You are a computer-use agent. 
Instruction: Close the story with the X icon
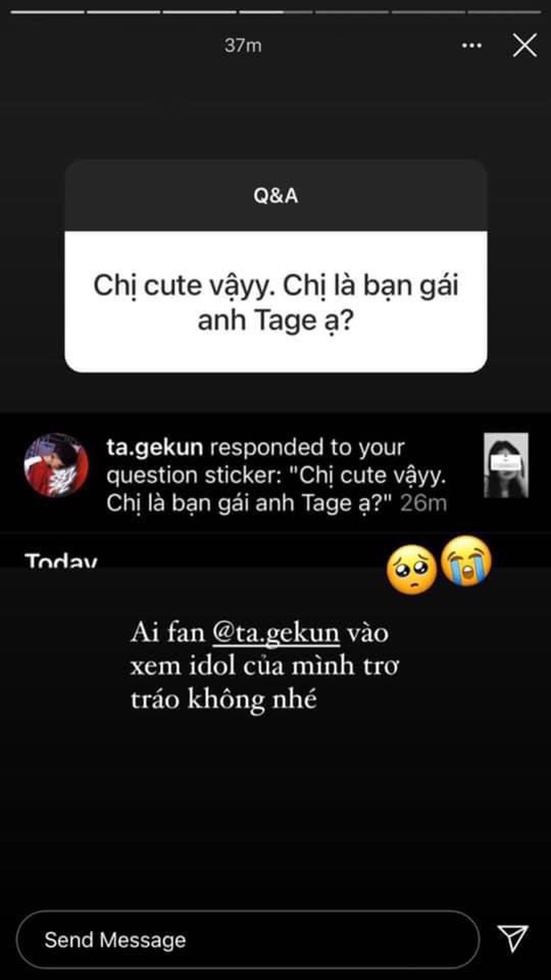[x=524, y=45]
